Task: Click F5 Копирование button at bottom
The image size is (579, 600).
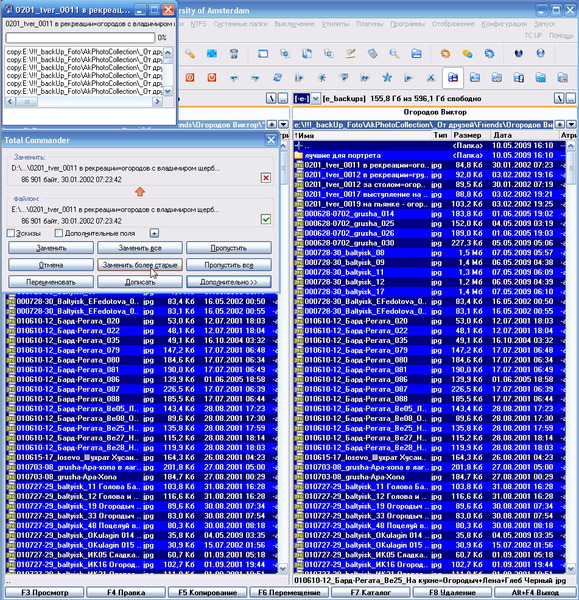Action: click(x=207, y=592)
